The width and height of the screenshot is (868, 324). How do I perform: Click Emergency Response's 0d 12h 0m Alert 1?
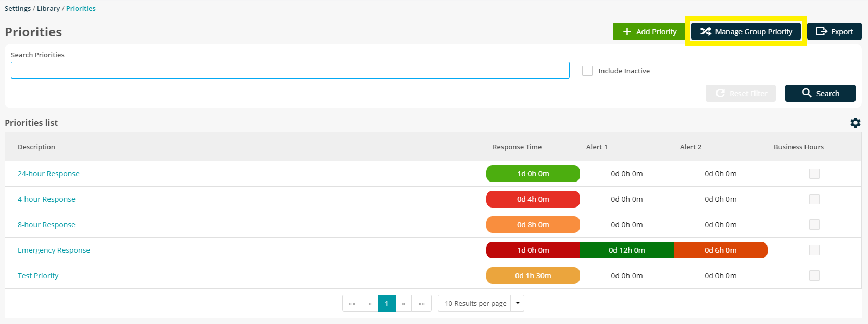pyautogui.click(x=627, y=250)
